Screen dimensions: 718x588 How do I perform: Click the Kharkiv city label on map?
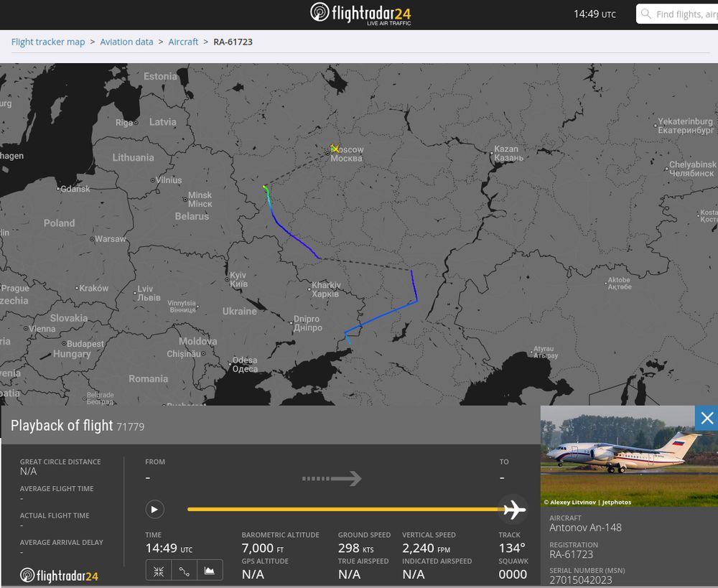coord(325,289)
